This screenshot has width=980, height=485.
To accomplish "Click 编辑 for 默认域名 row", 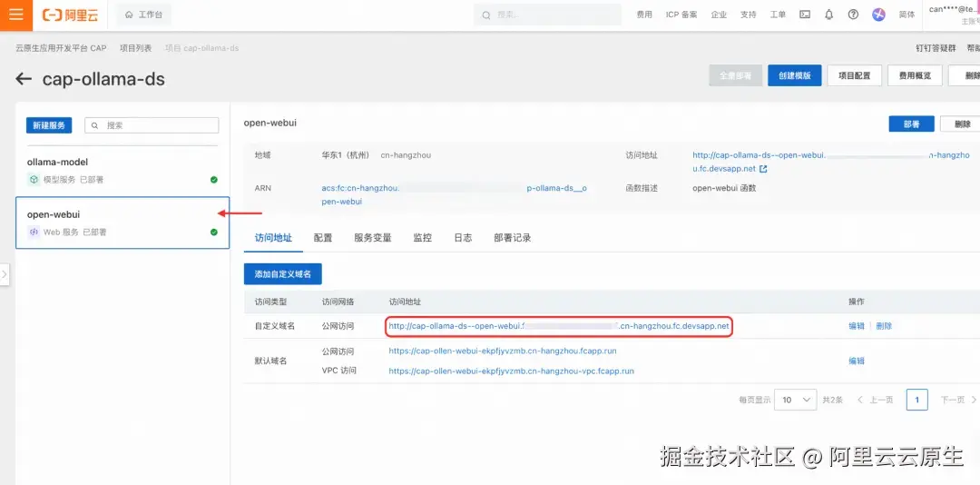I will pos(857,361).
